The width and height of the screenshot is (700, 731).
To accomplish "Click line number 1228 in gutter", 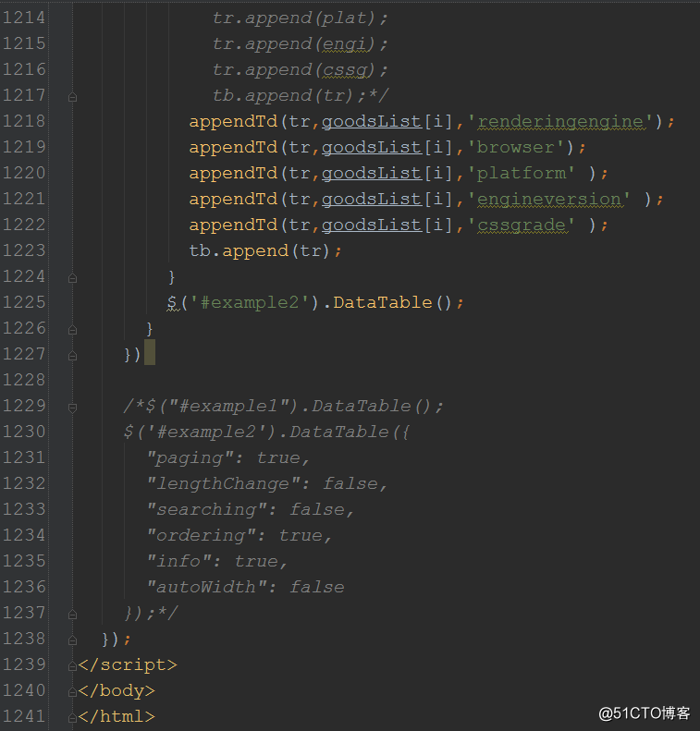I will [24, 380].
